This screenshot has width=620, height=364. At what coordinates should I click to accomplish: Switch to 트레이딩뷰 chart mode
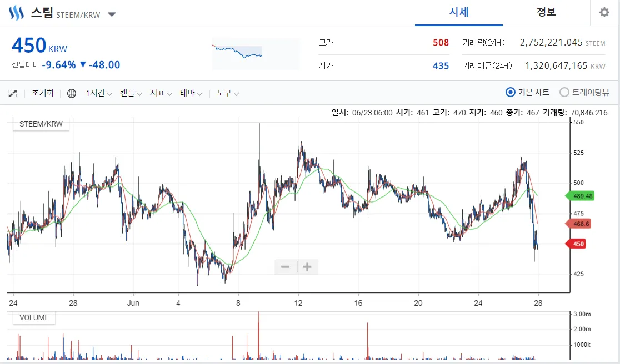564,92
